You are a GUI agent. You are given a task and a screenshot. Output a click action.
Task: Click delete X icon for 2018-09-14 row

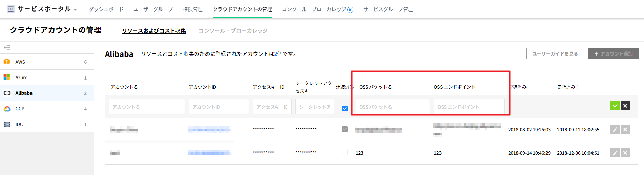click(625, 153)
